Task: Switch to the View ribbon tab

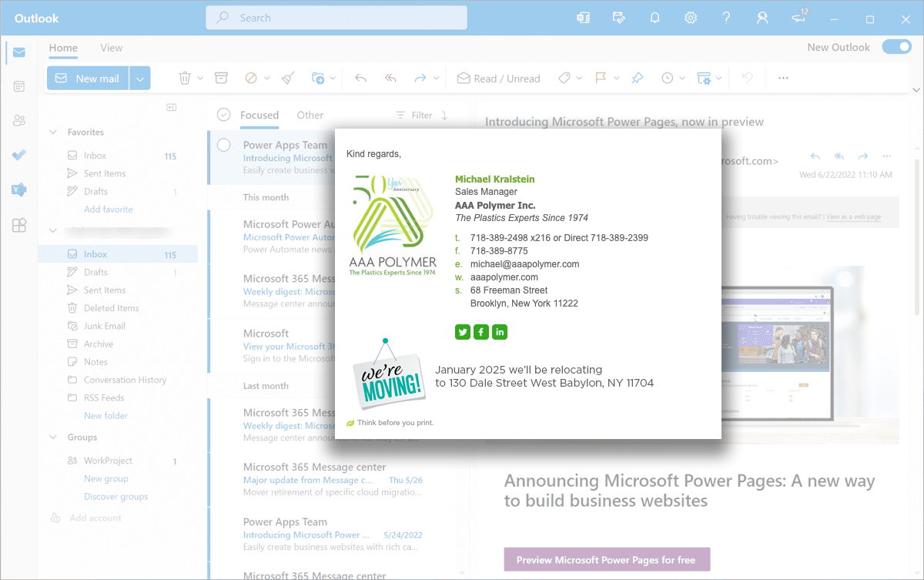Action: pos(112,48)
